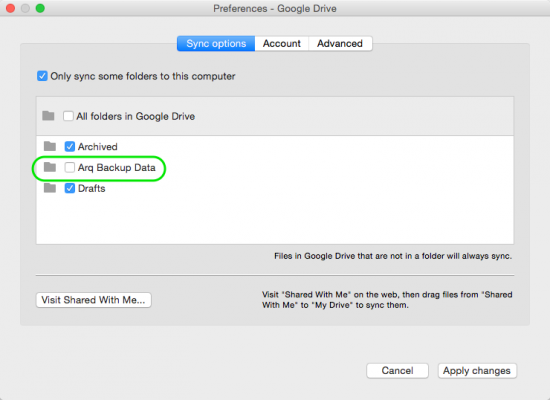
Task: Check the All folders in Google Drive box
Action: pyautogui.click(x=68, y=116)
